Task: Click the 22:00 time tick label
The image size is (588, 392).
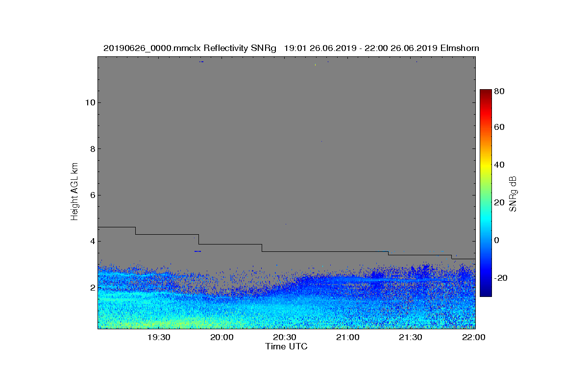Action: click(x=473, y=337)
